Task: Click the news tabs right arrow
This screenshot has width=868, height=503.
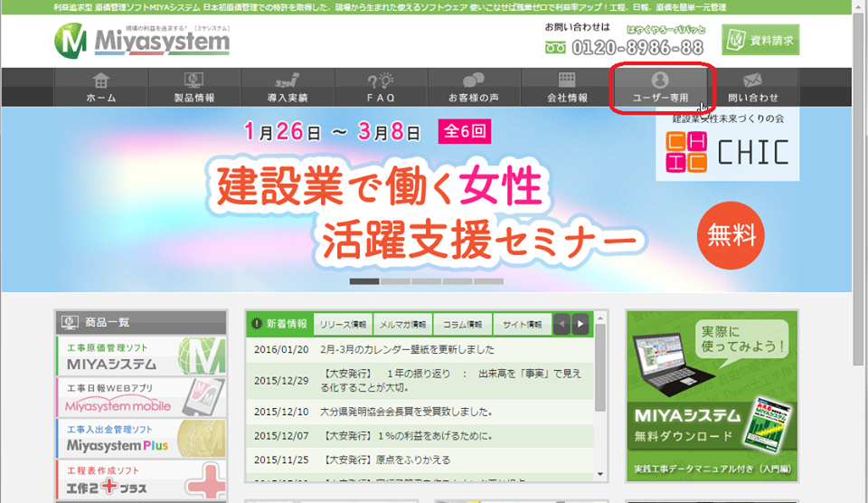Action: coord(580,324)
